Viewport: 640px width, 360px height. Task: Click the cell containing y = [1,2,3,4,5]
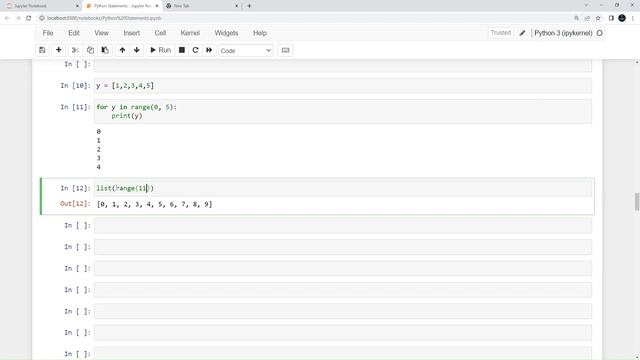342,86
